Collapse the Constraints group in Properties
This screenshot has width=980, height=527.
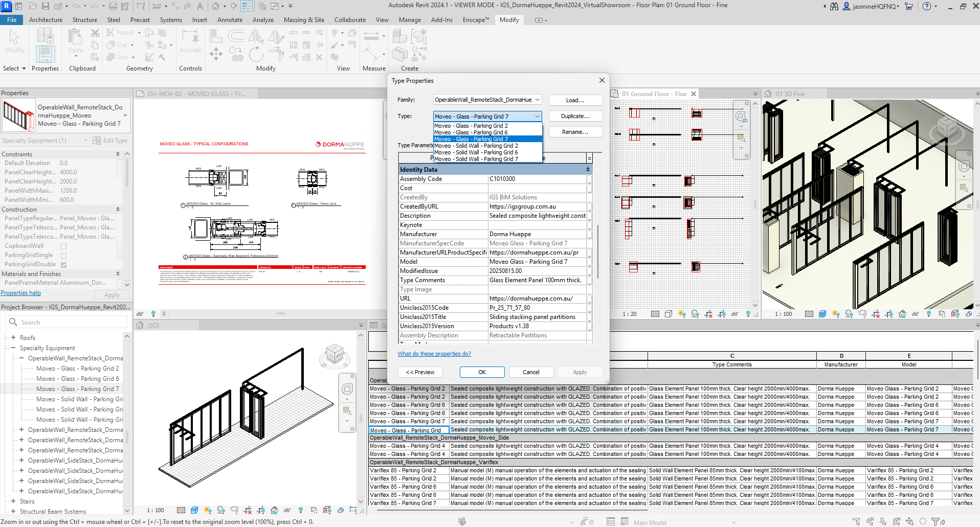click(118, 154)
